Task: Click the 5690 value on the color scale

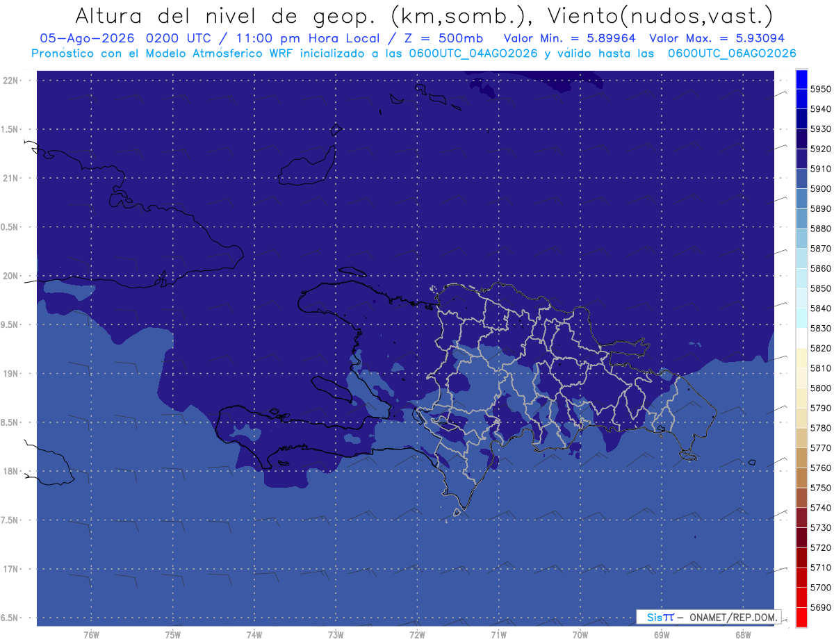Action: 820,607
